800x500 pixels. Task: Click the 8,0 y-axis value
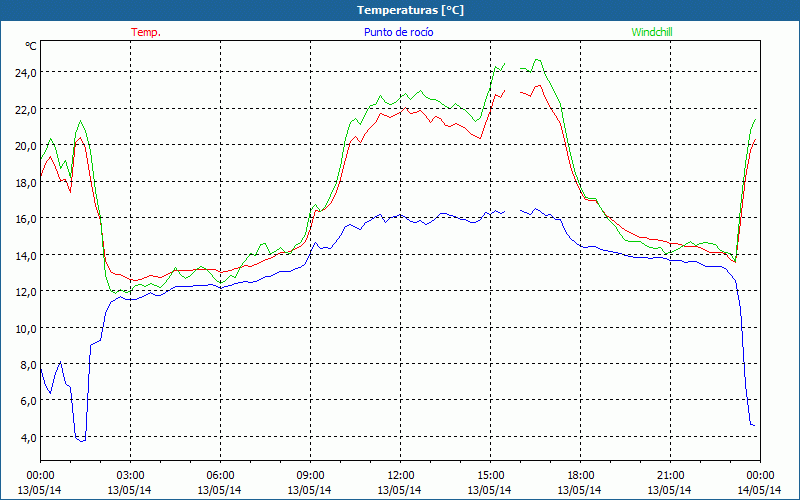point(28,365)
